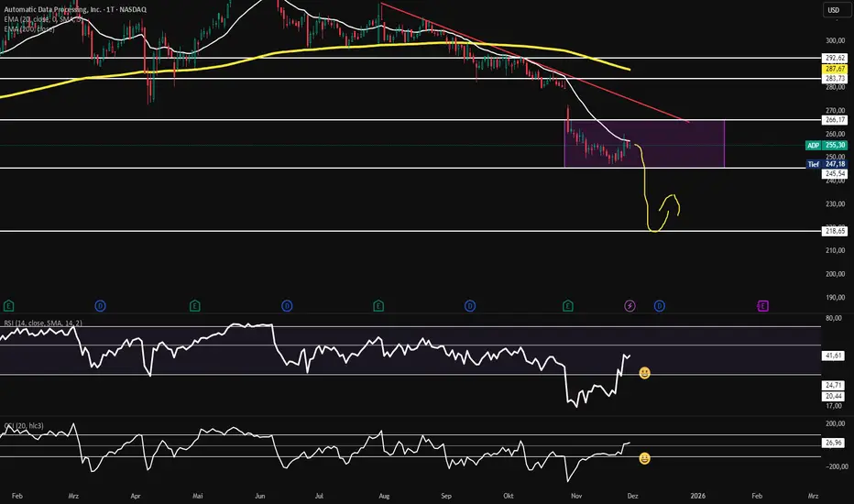Click the 17,00 RSI scale tick
This screenshot has width=854, height=504.
tap(834, 405)
